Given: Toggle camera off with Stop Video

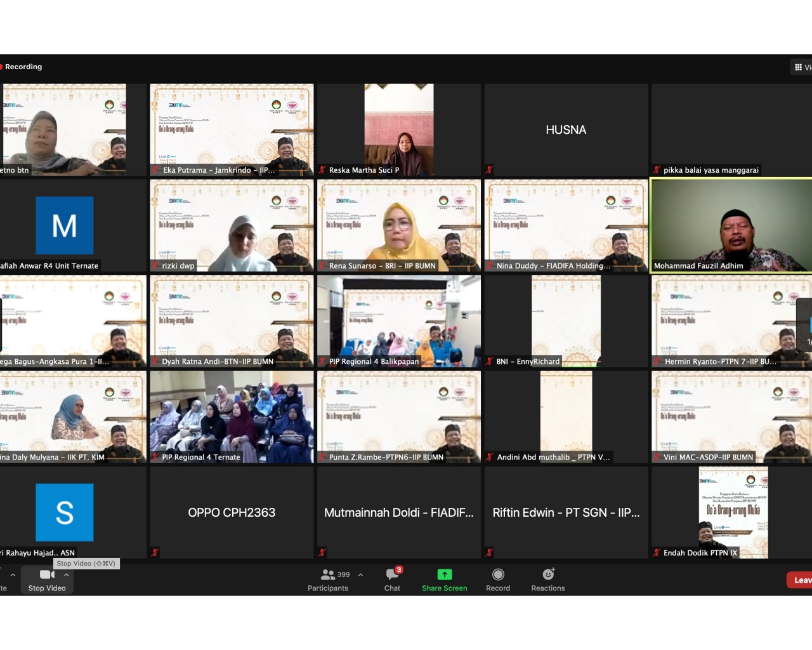Looking at the screenshot, I should click(x=47, y=580).
